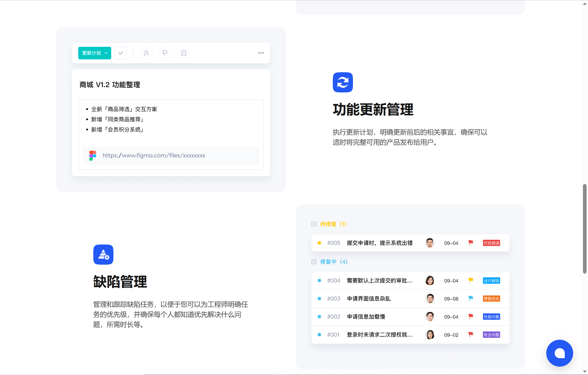Click the blue status square of #004
Image resolution: width=588 pixels, height=375 pixels.
[319, 281]
